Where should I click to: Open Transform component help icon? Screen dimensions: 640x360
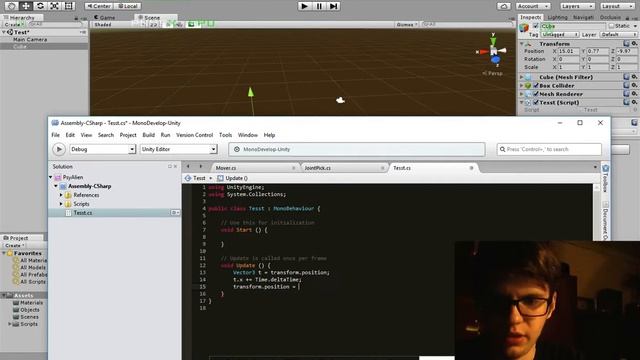(627, 43)
